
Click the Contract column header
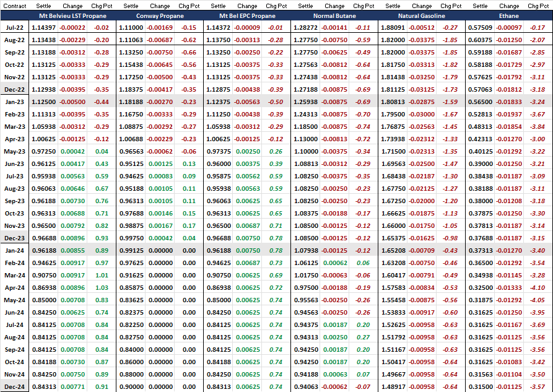coord(15,6)
